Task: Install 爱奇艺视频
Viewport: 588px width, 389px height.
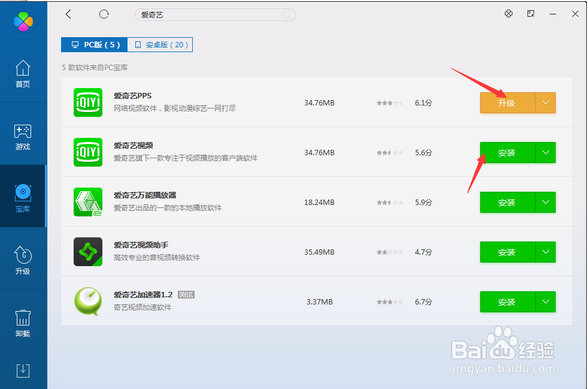Action: 508,152
